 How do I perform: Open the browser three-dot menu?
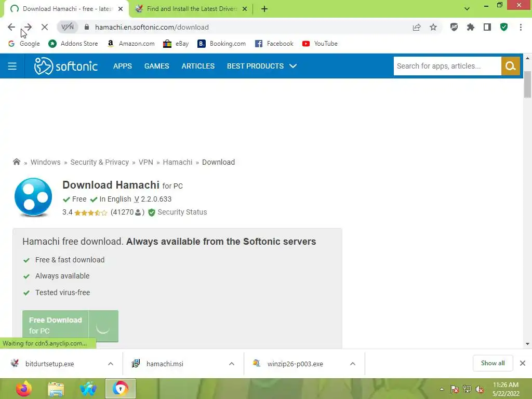[521, 27]
